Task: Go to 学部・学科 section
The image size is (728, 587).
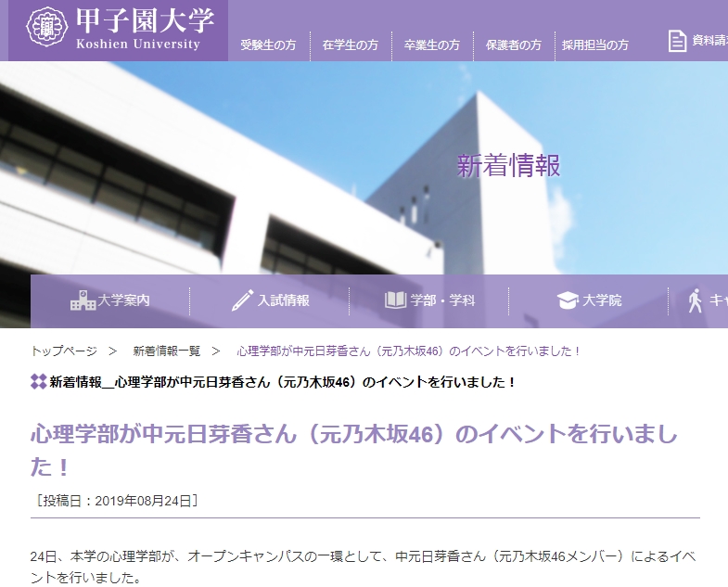Action: click(442, 300)
